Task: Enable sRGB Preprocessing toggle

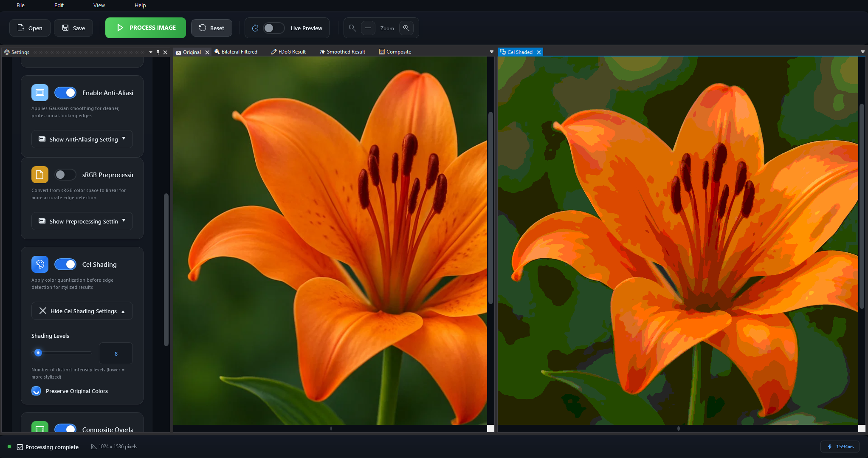Action: (x=65, y=175)
